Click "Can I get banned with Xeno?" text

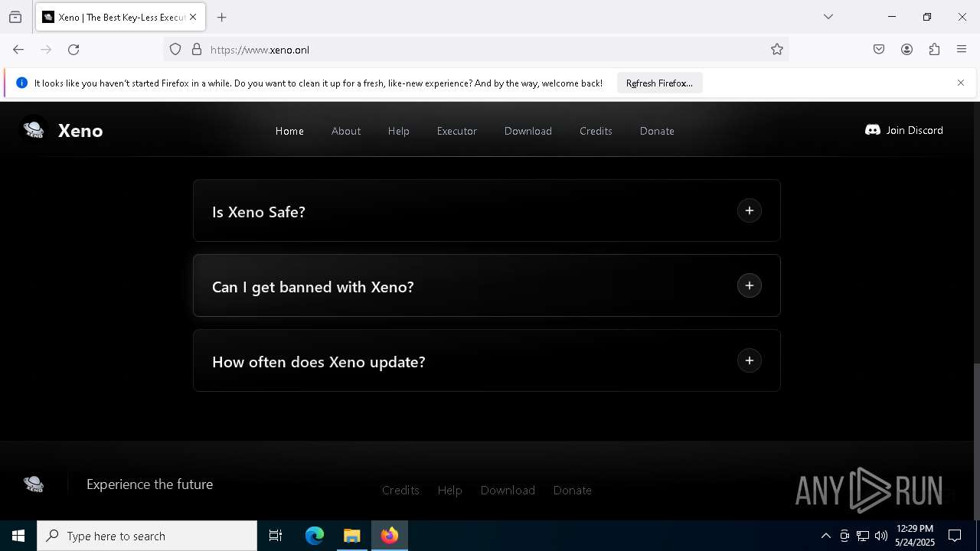pos(313,287)
